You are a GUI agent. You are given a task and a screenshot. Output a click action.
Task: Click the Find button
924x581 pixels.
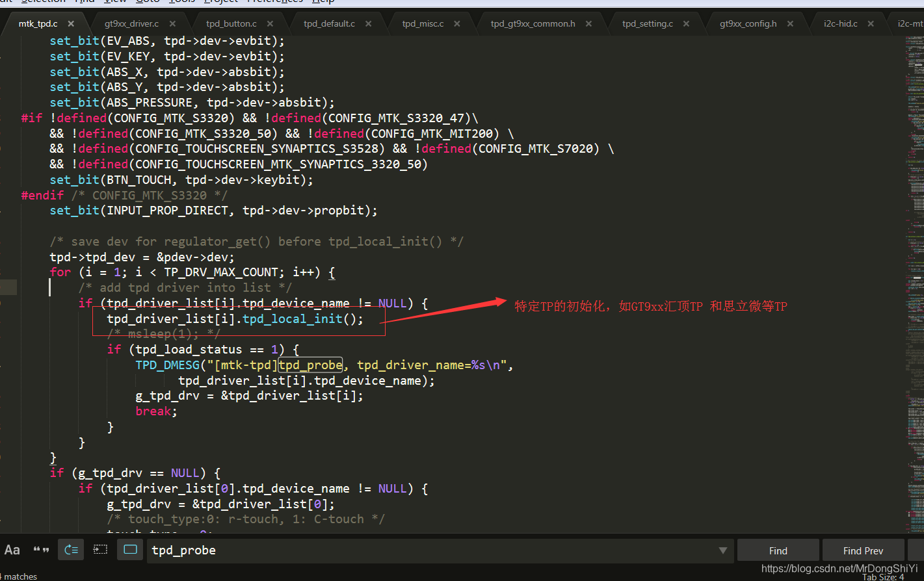click(x=778, y=550)
